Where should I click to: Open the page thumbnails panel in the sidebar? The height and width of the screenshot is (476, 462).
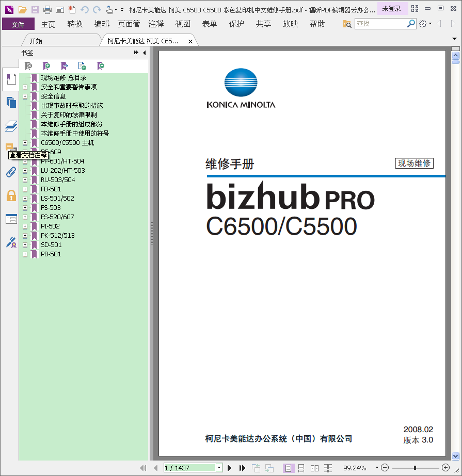point(11,103)
